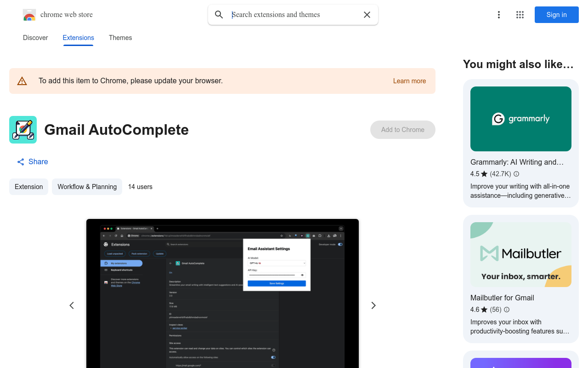The height and width of the screenshot is (368, 588).
Task: Click the Mailbutler description text
Action: click(520, 327)
